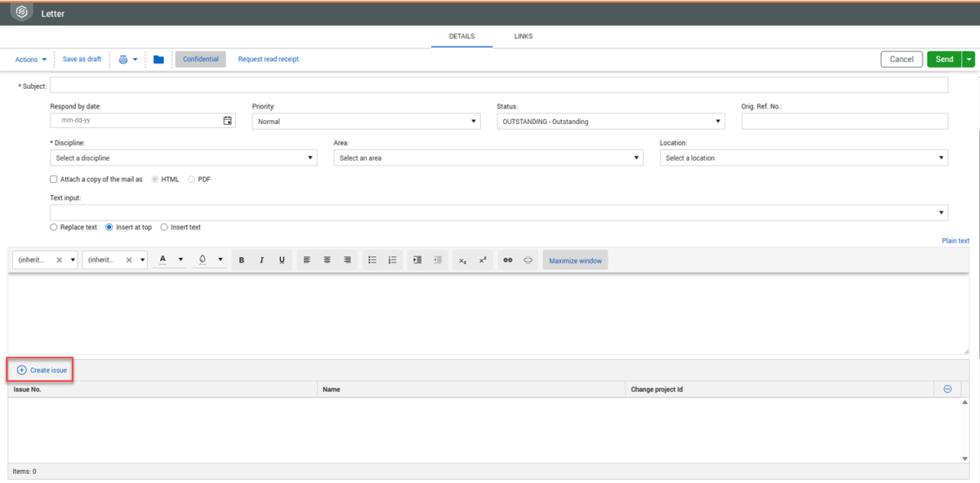The width and height of the screenshot is (980, 483).
Task: Insert a numbered list
Action: (x=392, y=260)
